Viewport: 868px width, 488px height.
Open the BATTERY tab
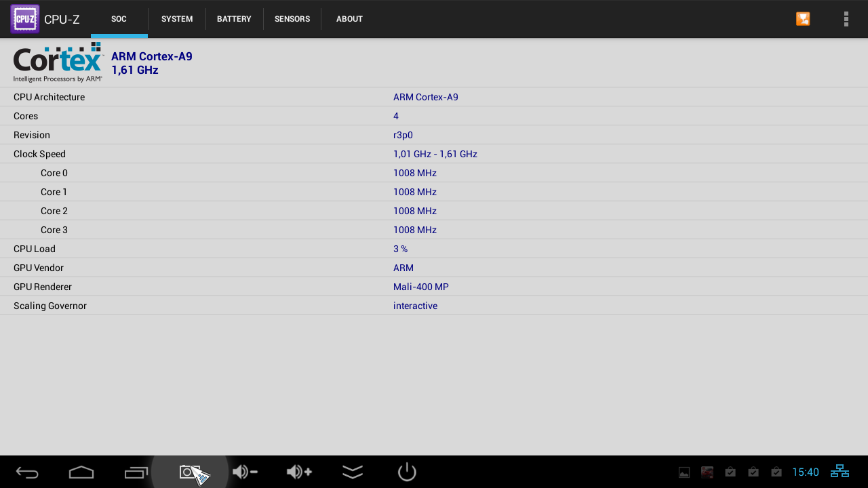click(x=234, y=19)
